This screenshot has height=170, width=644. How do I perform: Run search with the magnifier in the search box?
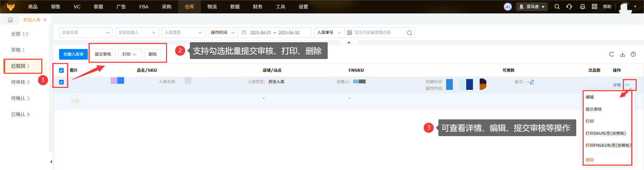409,33
